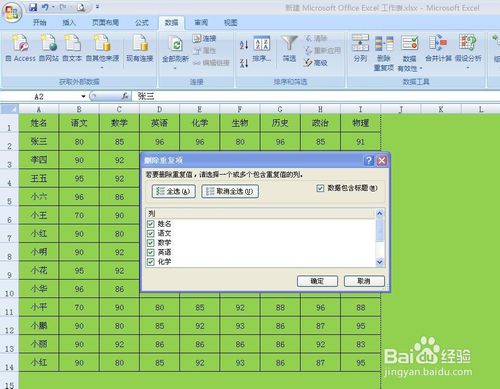Click the 确定 button in dialog
Image resolution: width=500 pixels, height=389 pixels.
click(317, 281)
